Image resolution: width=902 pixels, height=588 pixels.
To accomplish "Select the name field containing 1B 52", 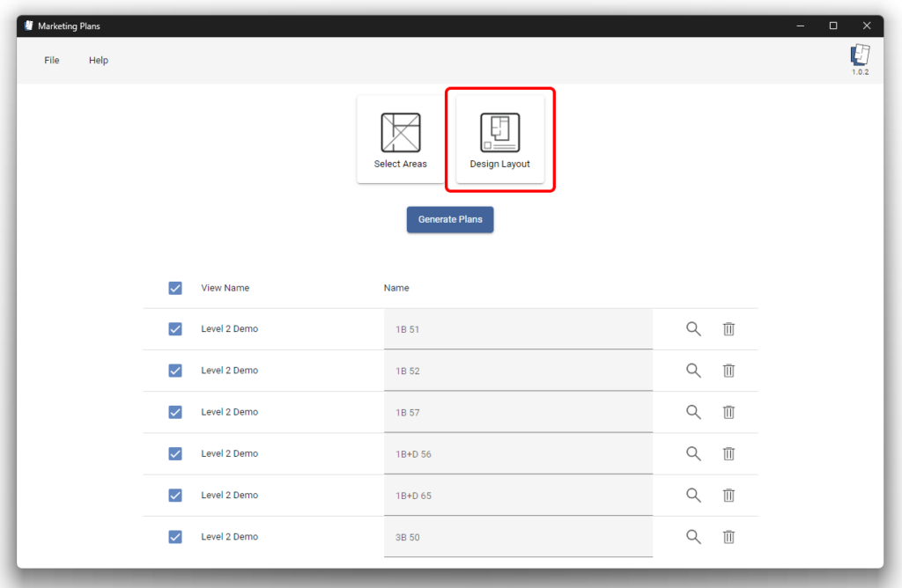I will 518,370.
